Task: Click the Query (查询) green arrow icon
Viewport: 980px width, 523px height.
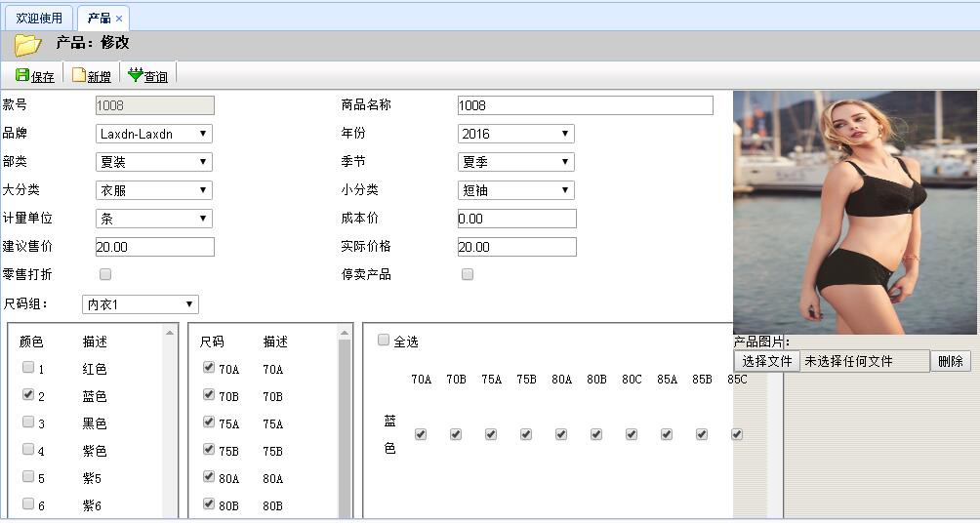Action: [135, 75]
